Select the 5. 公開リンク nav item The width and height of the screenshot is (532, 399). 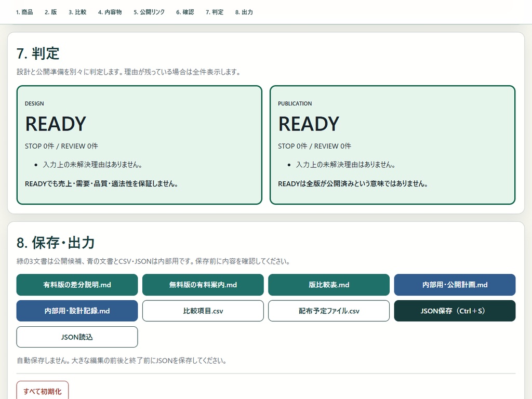point(149,12)
